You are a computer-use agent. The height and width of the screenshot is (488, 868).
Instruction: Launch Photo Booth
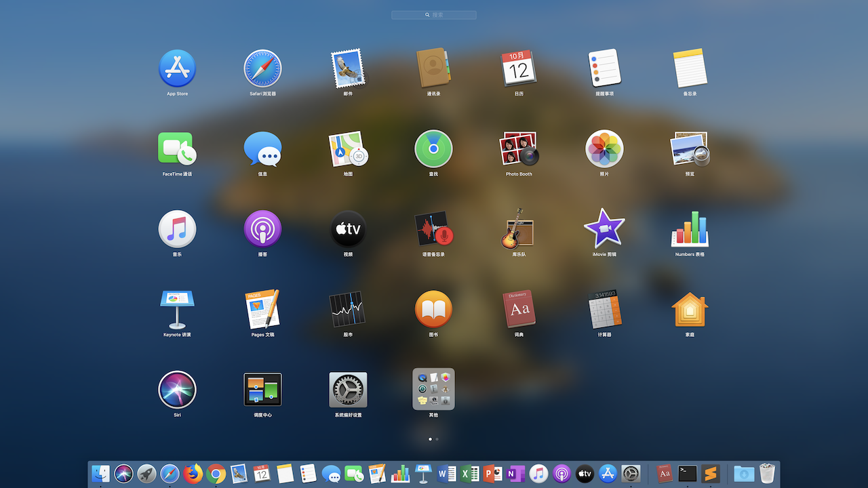point(519,148)
